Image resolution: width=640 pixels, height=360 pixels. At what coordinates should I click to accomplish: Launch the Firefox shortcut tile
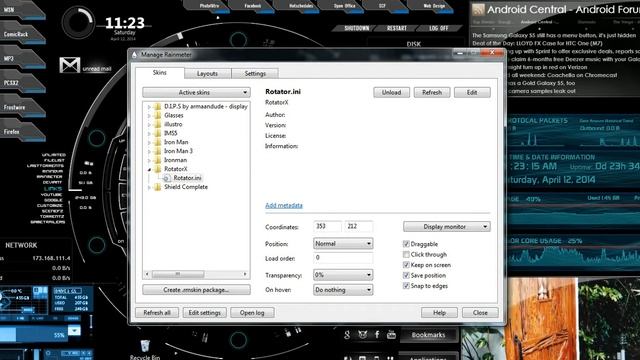21,132
